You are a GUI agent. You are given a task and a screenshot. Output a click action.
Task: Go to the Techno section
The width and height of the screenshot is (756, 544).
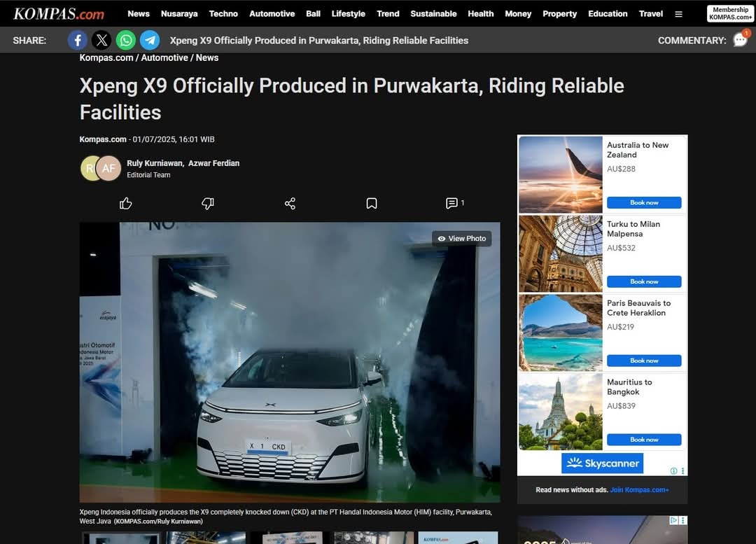[x=223, y=14]
